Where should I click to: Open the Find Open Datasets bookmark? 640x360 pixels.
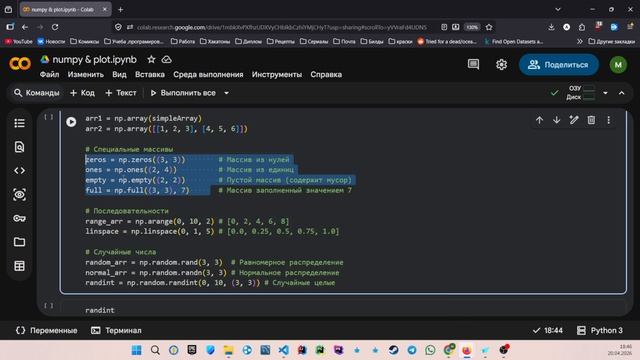pyautogui.click(x=513, y=41)
